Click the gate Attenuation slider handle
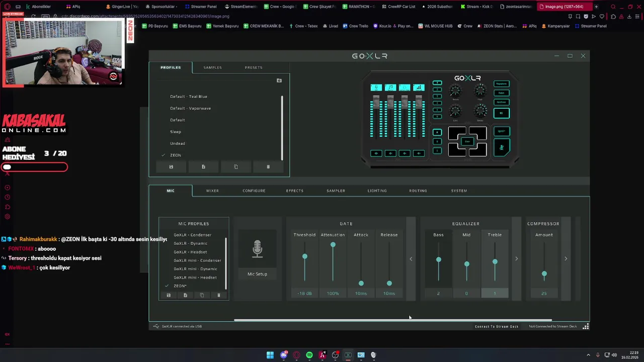The height and width of the screenshot is (362, 644). pyautogui.click(x=333, y=245)
